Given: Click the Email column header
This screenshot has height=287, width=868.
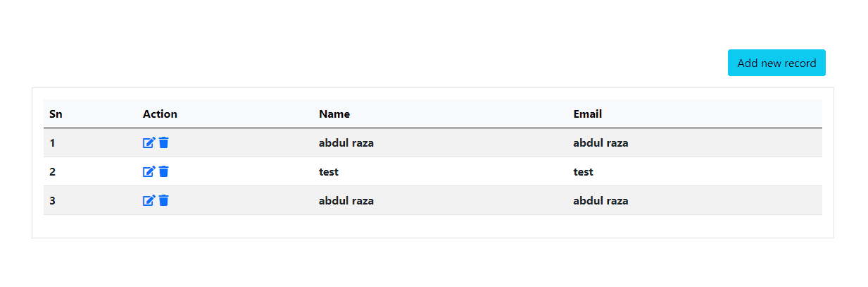Looking at the screenshot, I should 588,114.
